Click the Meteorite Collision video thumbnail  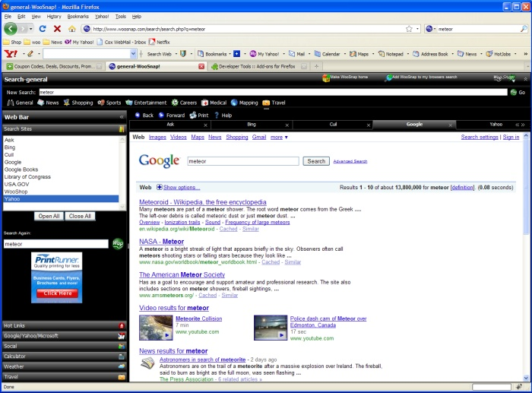pyautogui.click(x=156, y=328)
